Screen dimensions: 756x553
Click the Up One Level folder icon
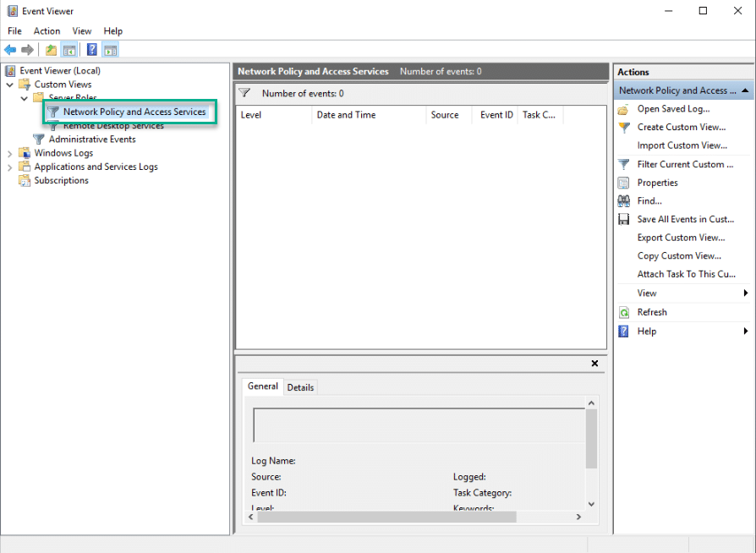click(51, 50)
